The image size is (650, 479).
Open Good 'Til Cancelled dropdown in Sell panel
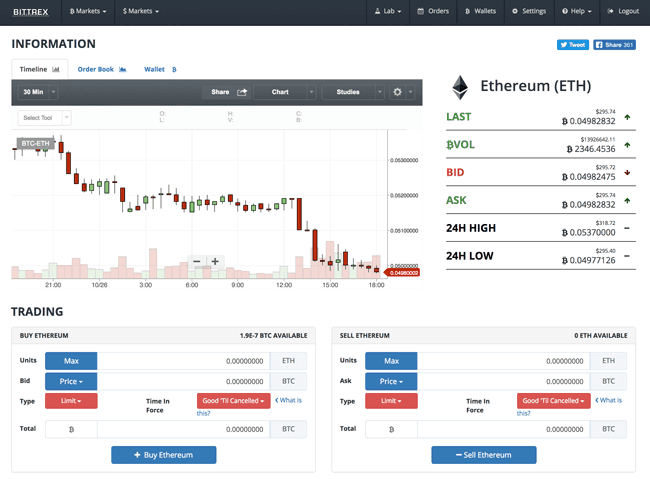click(x=553, y=401)
